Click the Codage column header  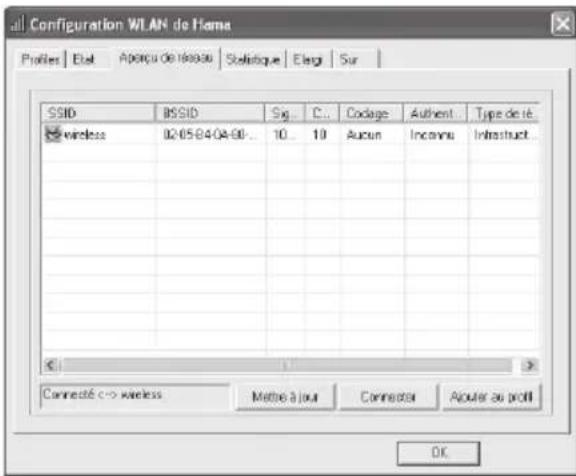(x=371, y=113)
